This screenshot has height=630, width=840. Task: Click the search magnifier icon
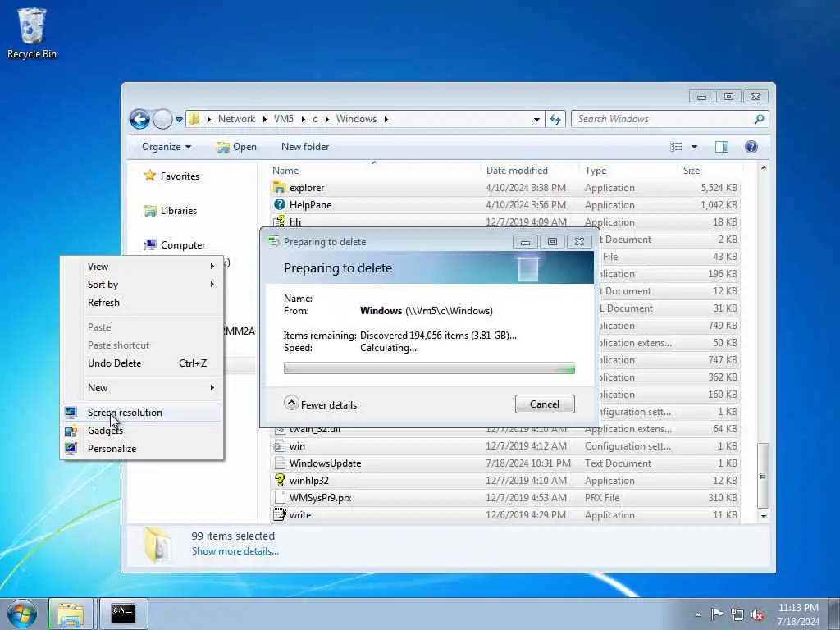pyautogui.click(x=759, y=119)
